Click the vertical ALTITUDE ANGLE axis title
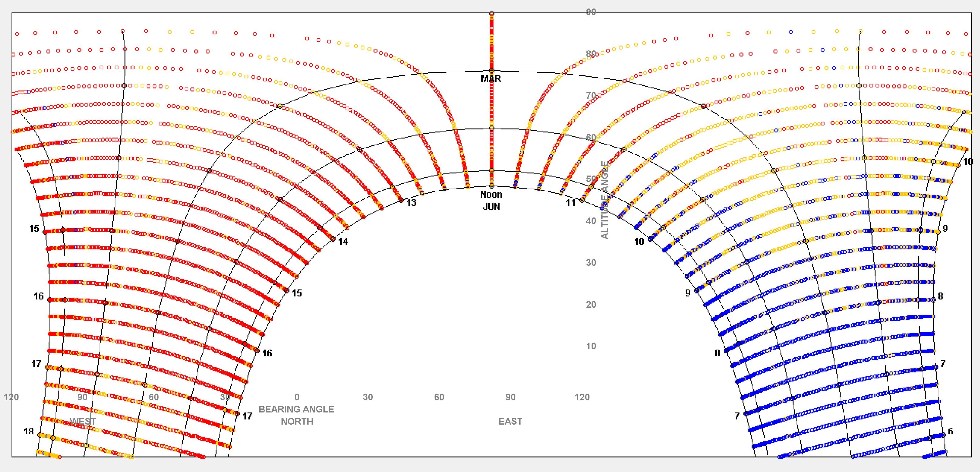Viewport: 980px width, 472px height. (605, 200)
